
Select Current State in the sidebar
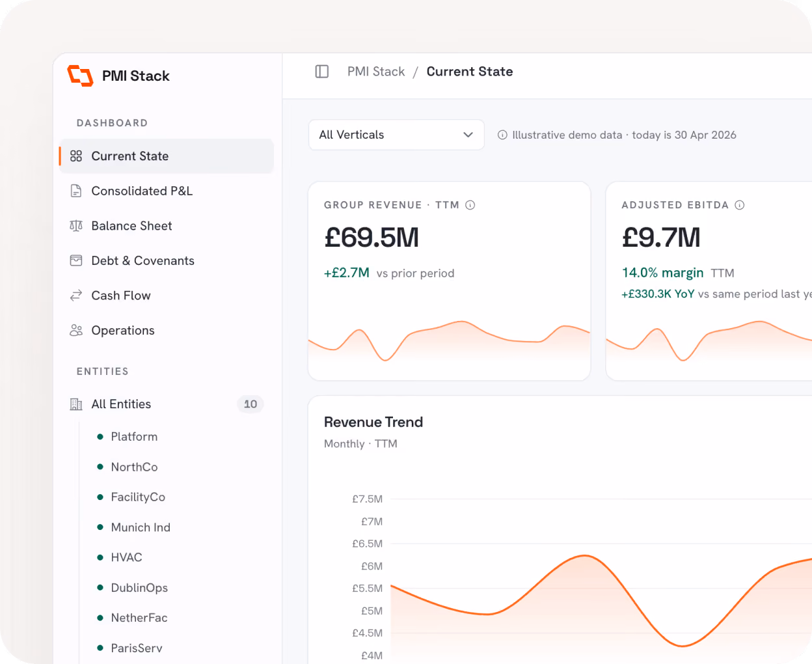pyautogui.click(x=167, y=156)
